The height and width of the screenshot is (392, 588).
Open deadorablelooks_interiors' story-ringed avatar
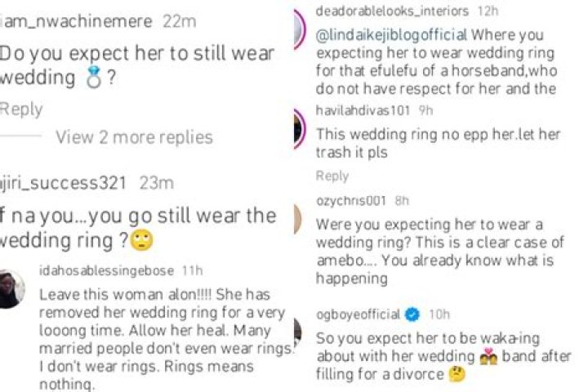(300, 28)
